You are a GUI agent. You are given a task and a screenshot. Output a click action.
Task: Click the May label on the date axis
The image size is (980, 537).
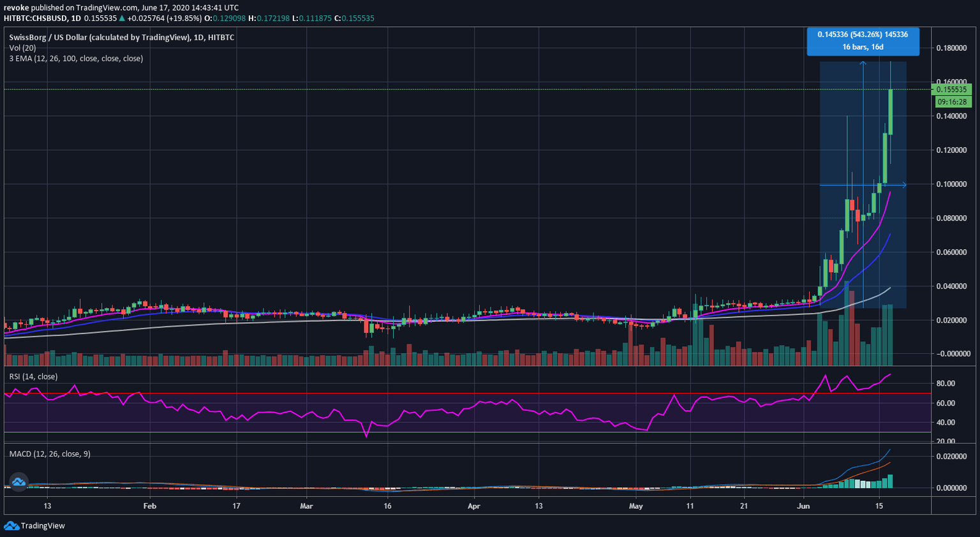click(x=635, y=506)
